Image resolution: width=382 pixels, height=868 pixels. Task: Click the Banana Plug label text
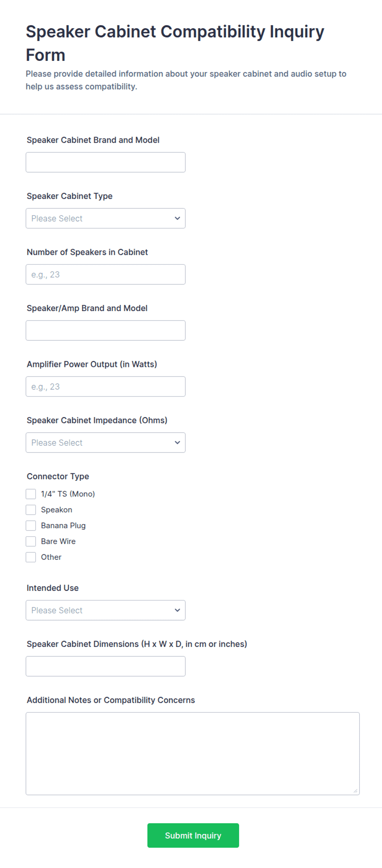tap(63, 526)
